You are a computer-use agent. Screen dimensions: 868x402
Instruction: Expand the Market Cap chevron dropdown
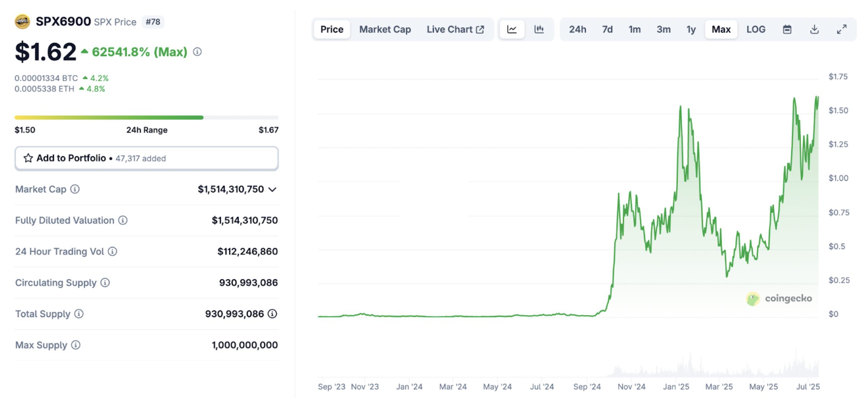coord(272,189)
